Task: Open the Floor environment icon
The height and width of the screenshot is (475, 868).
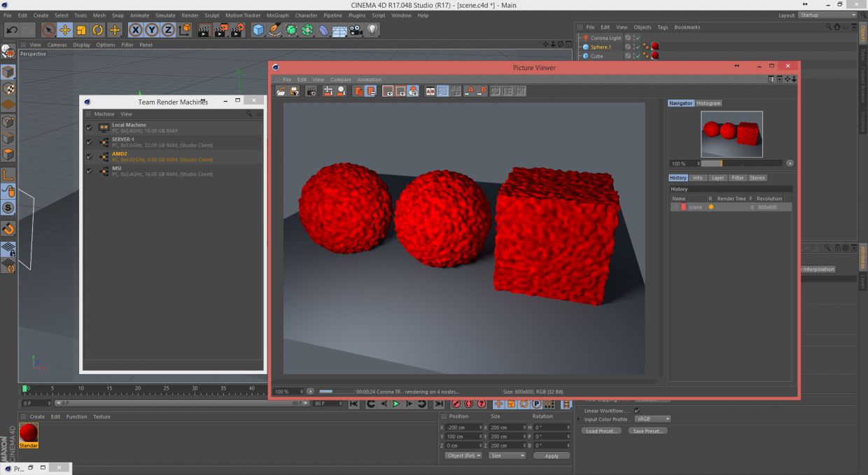Action: tap(340, 29)
